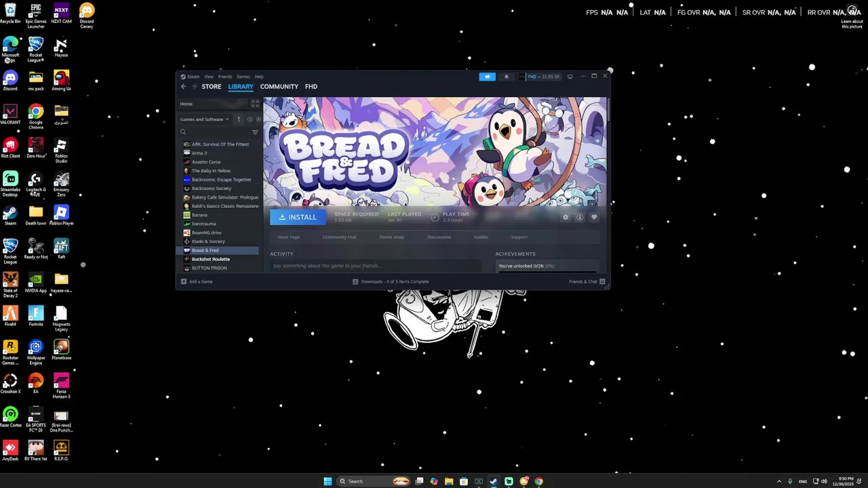The height and width of the screenshot is (488, 868).
Task: Click the ready-to-play filter icon
Action: (x=258, y=119)
